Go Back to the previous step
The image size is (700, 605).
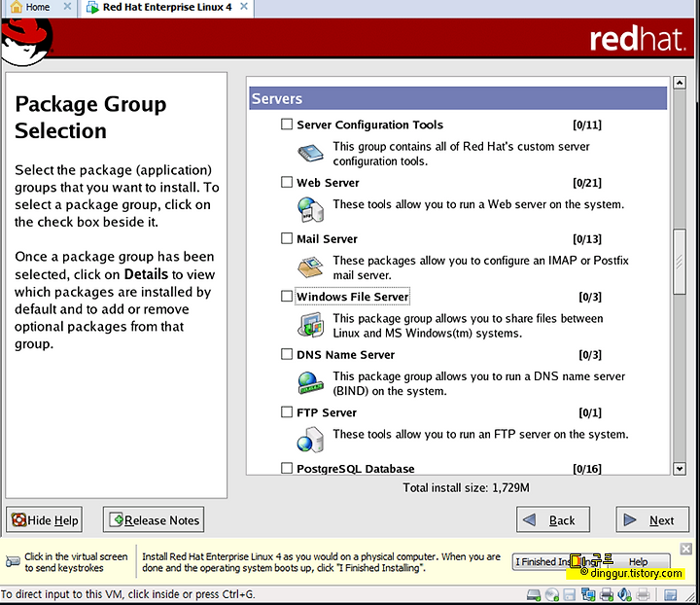pos(553,519)
